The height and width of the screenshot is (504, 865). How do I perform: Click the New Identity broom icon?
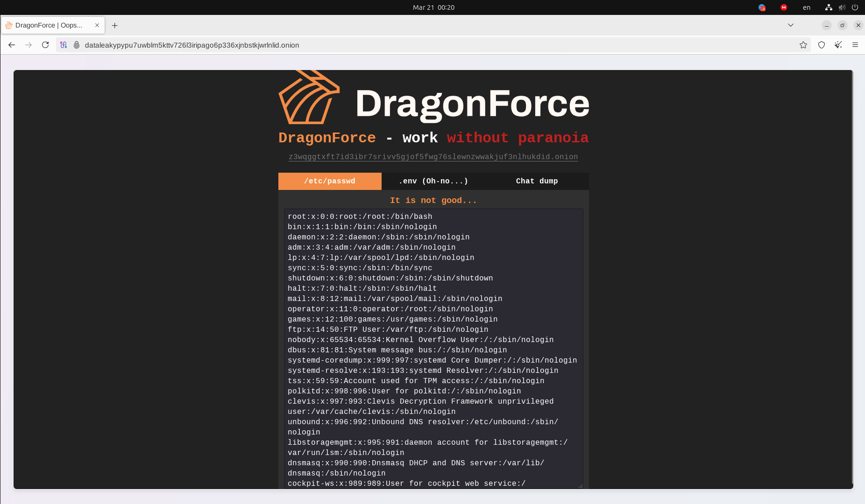click(x=838, y=45)
